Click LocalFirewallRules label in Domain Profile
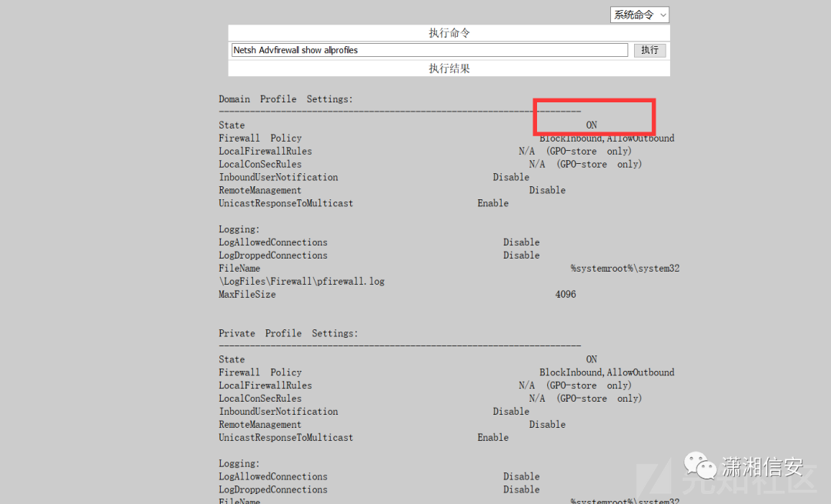831x504 pixels. 265,151
